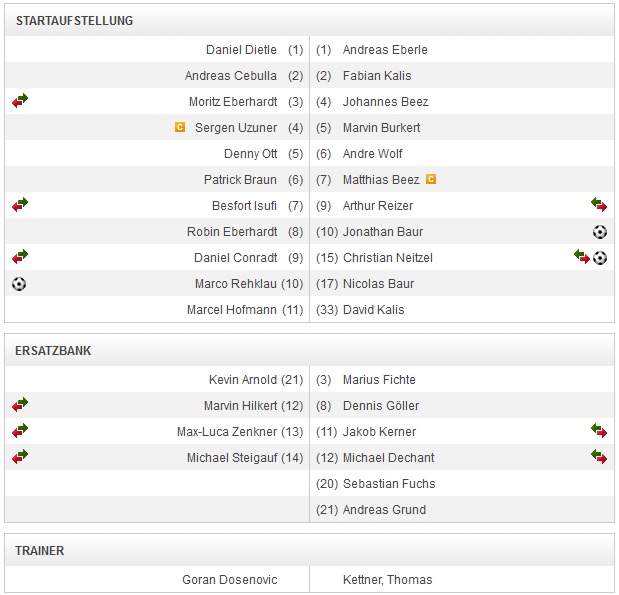
Task: Select trainer Goran Dosenovic
Action: coord(230,579)
